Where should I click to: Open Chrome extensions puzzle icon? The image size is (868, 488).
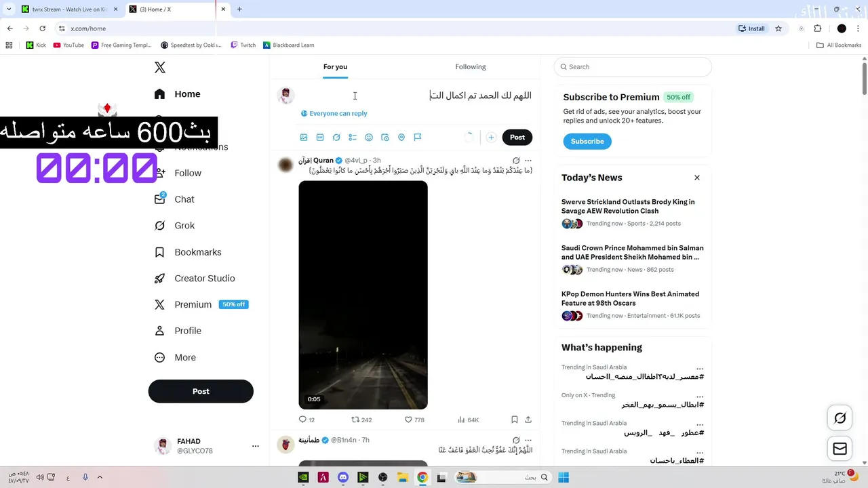[817, 28]
